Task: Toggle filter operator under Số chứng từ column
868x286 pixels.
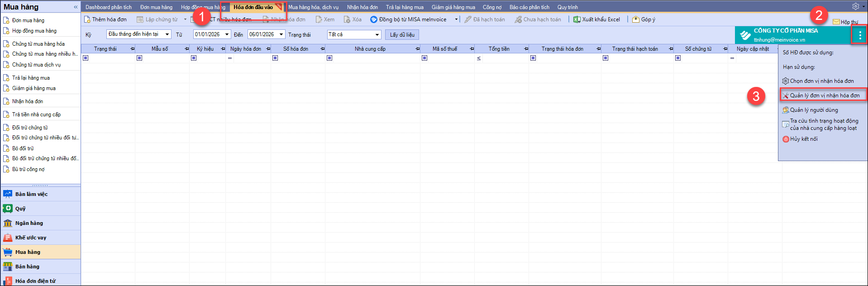Action: (678, 58)
